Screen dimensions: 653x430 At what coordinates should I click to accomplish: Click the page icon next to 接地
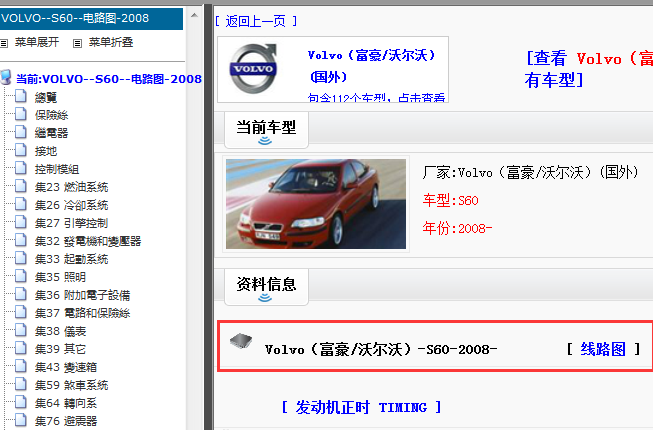21,150
